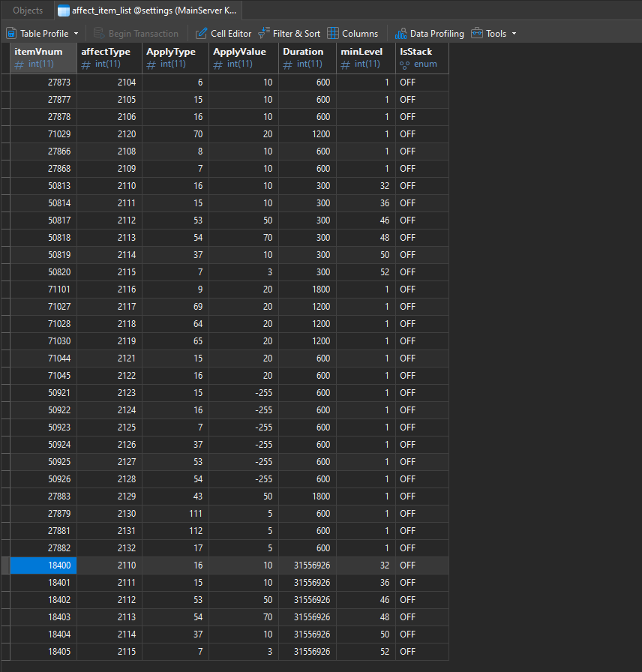Select the minLevel column header
The height and width of the screenshot is (672, 642).
pos(366,58)
